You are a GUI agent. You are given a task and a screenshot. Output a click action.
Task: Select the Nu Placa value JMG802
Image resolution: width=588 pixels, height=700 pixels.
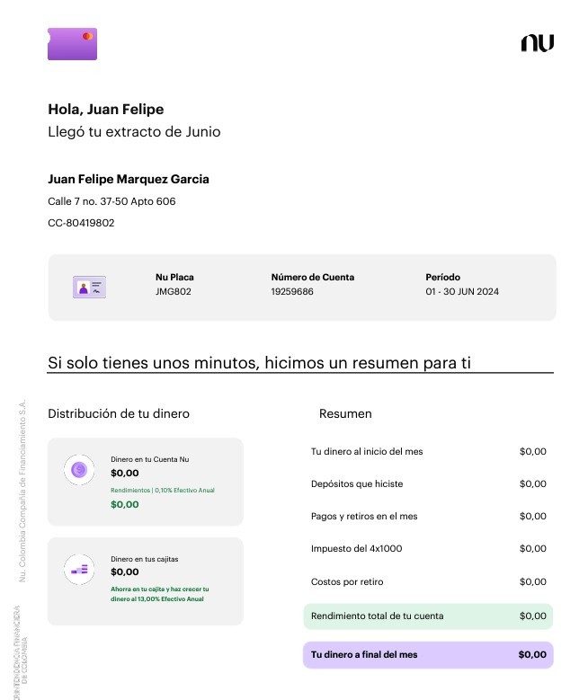click(x=174, y=291)
